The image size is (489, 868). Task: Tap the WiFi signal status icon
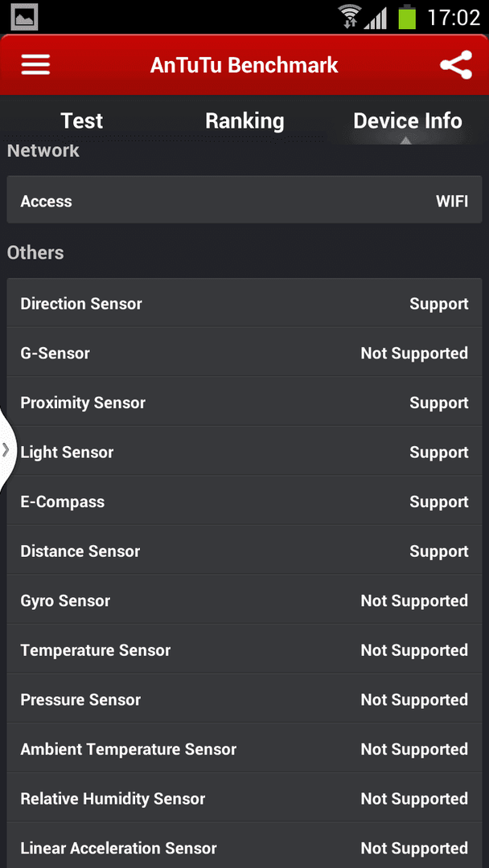pyautogui.click(x=349, y=17)
